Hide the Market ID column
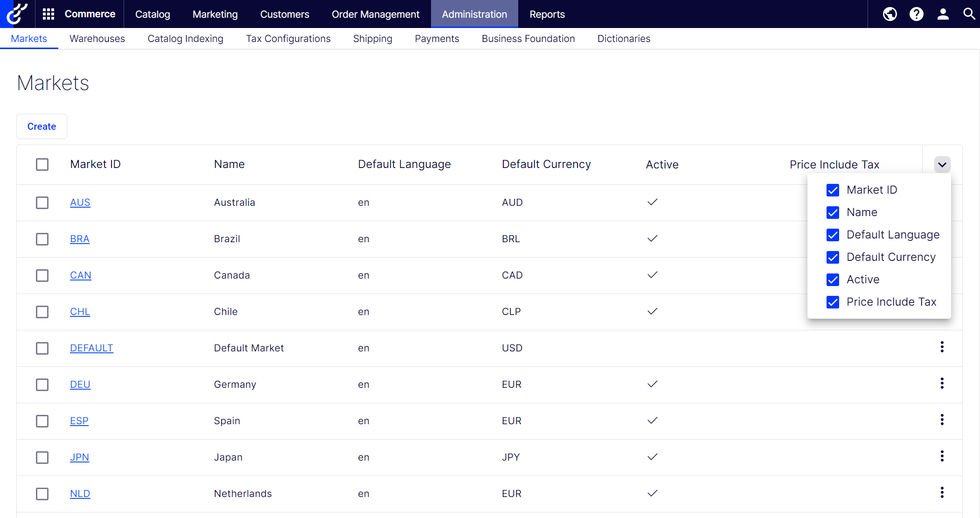 point(833,190)
